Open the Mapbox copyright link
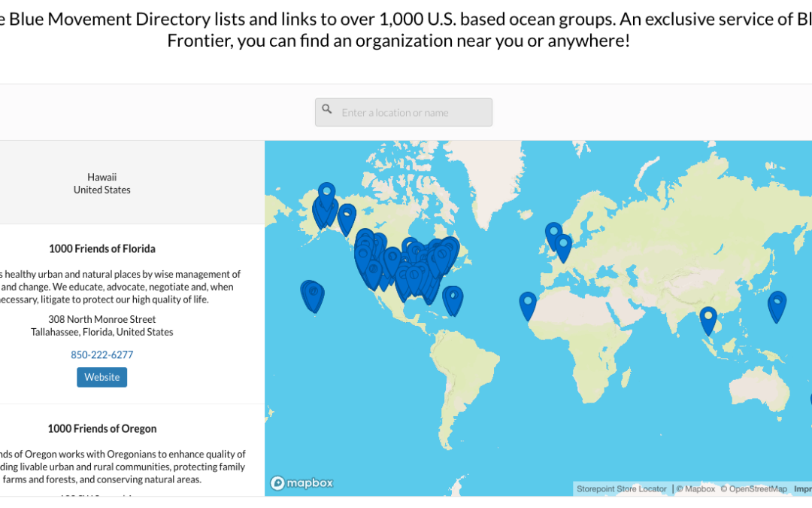Screen dimensions: 812x508 click(697, 488)
